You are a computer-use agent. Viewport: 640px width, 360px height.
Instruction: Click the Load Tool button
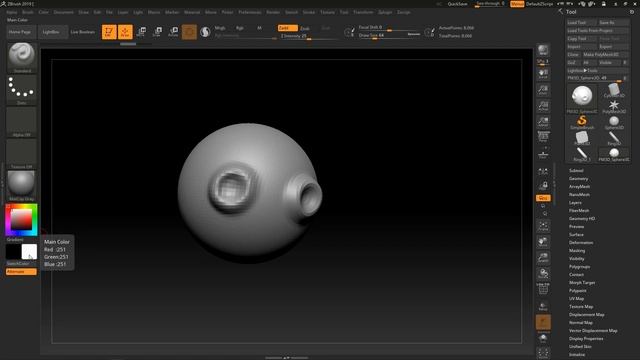click(581, 22)
